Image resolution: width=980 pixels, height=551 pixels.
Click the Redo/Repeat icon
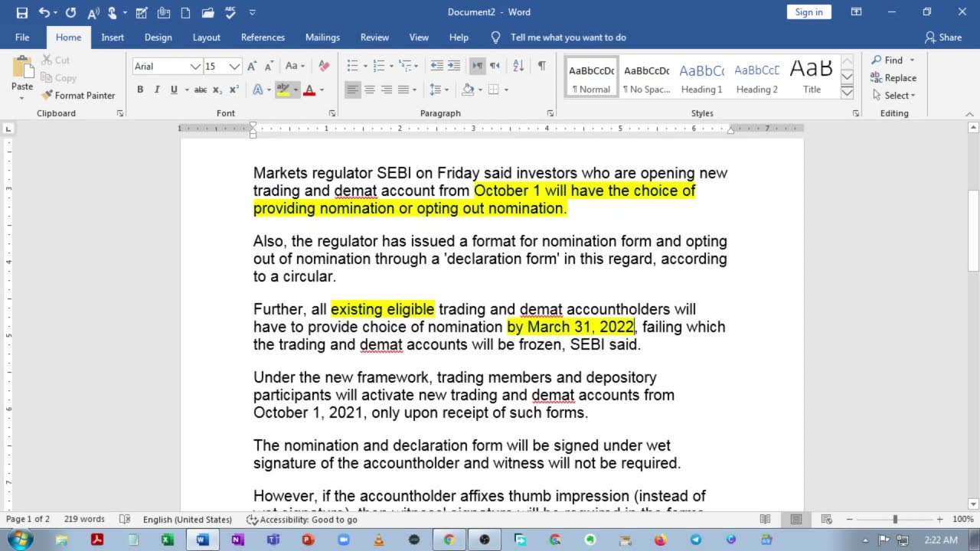point(70,12)
